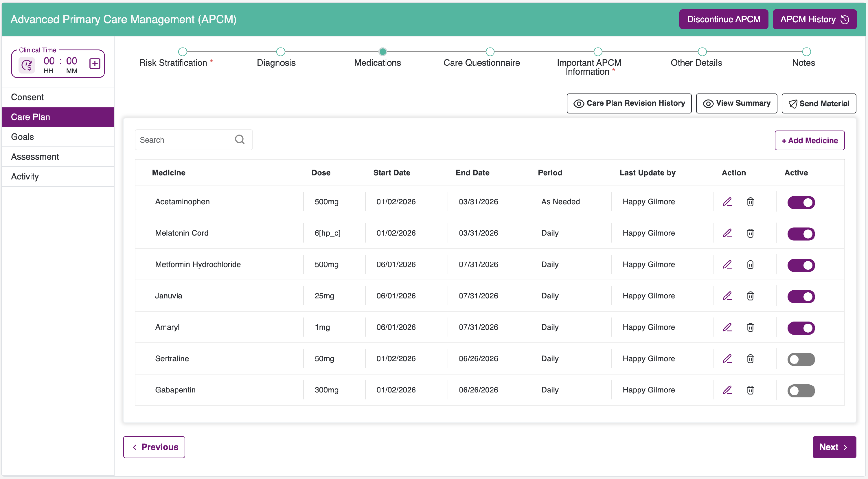Turn on the Gabapentin active toggle
Viewport: 868px width, 479px height.
pos(801,390)
